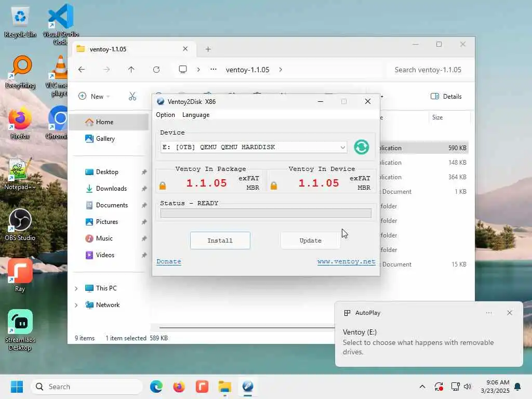The image size is (532, 399).
Task: Click the Update button in Ventoy2Disk
Action: click(x=310, y=241)
